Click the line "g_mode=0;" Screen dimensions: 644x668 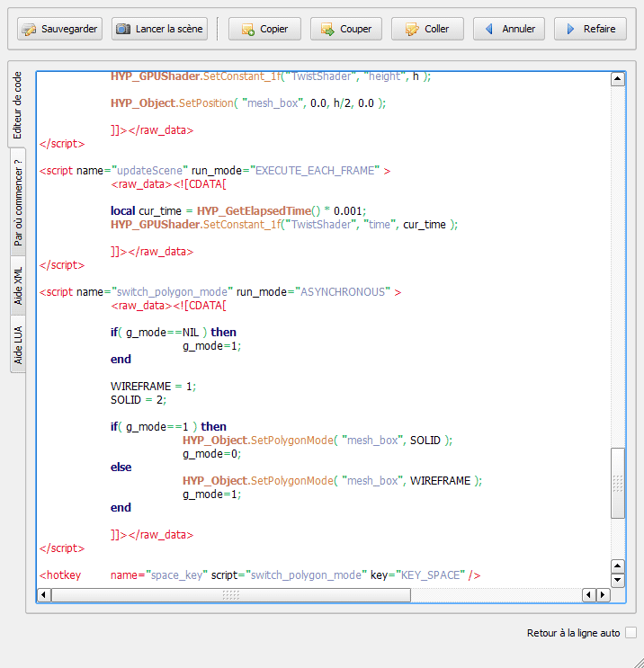[x=212, y=454]
